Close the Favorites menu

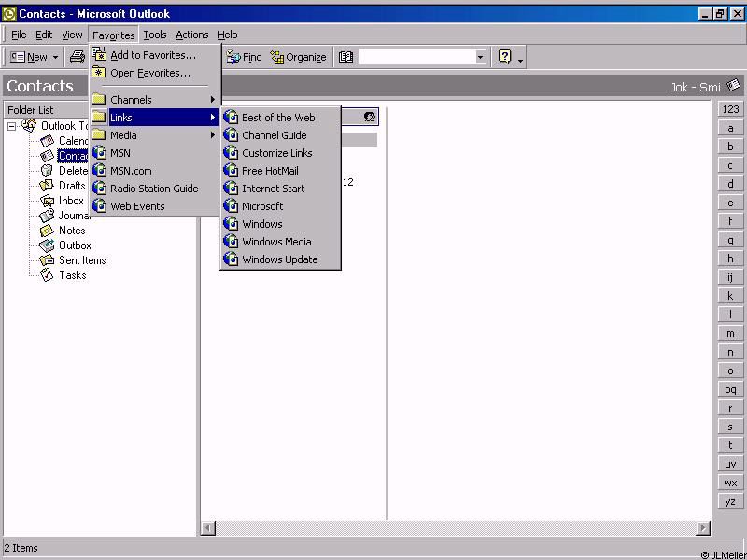pos(113,35)
